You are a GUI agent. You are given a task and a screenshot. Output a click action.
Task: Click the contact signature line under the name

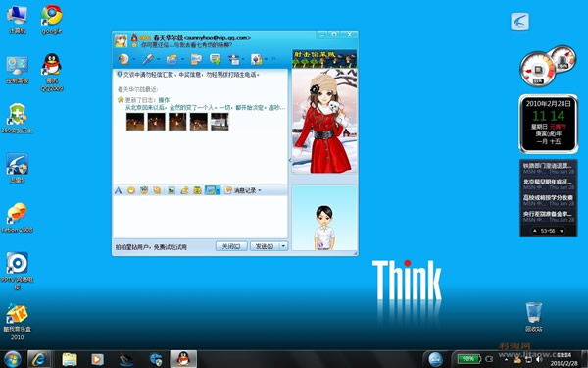186,45
